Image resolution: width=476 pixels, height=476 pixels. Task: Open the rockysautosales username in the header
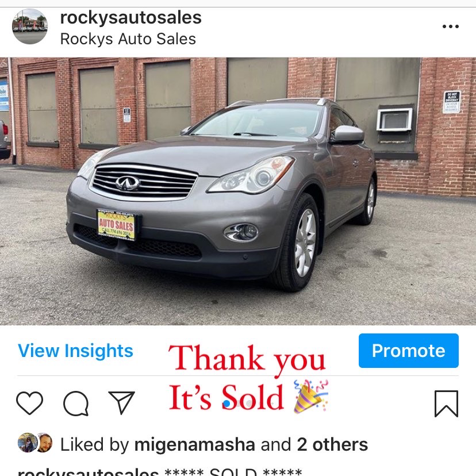coord(131,18)
